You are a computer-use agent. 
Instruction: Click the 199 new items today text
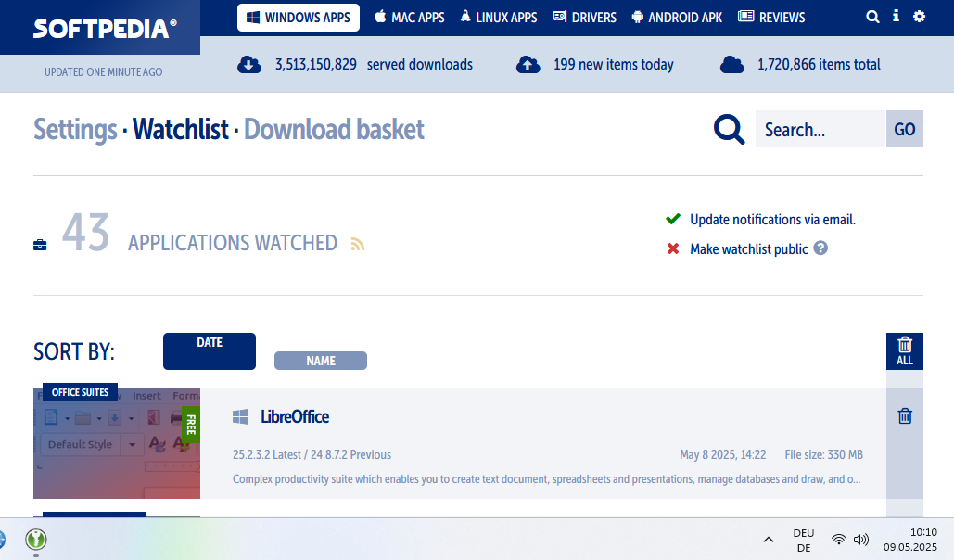pos(614,65)
